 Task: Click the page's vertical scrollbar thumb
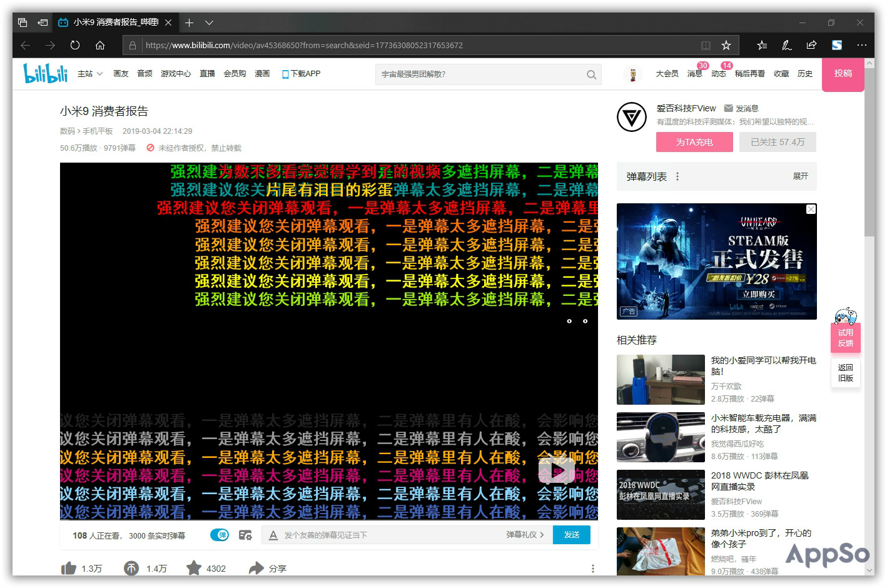tap(869, 150)
